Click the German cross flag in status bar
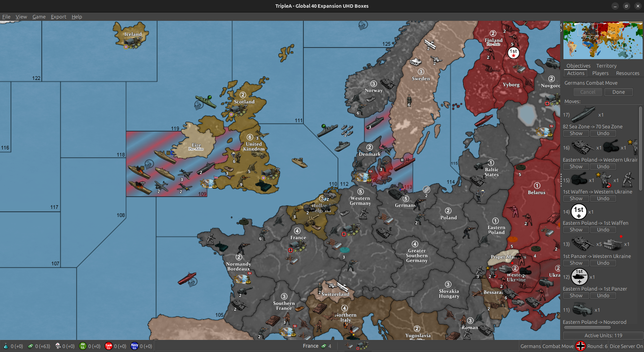644x352 pixels. [580, 346]
